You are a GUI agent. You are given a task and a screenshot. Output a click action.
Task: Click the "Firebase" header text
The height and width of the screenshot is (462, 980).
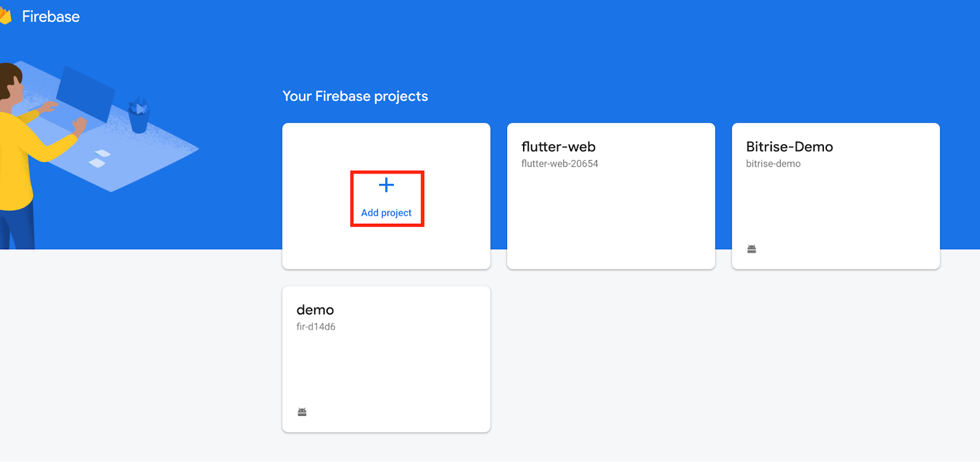click(51, 17)
